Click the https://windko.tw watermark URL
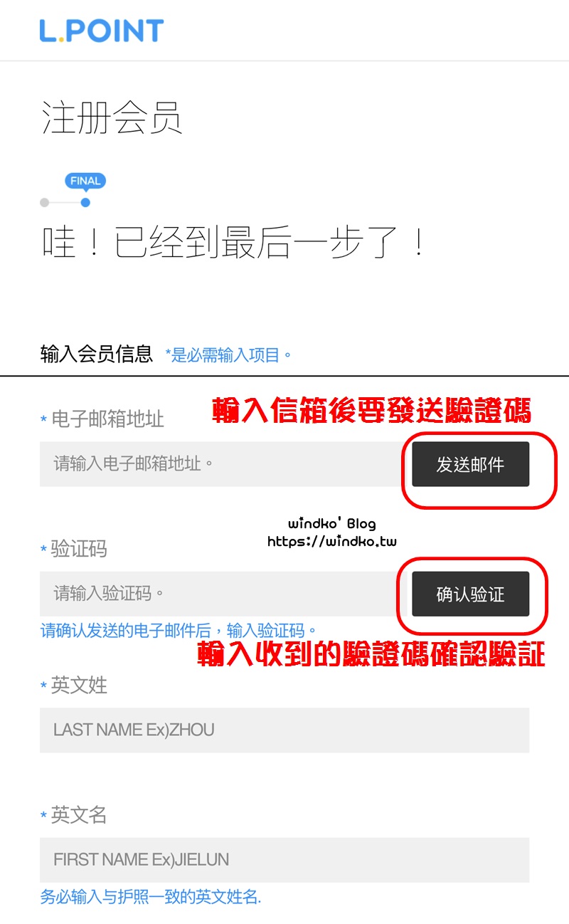This screenshot has width=569, height=924. tap(332, 541)
